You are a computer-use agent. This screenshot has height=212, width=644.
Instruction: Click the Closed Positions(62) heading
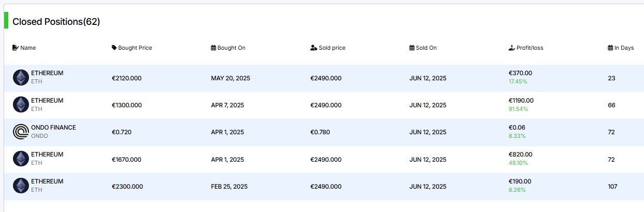[x=56, y=22]
